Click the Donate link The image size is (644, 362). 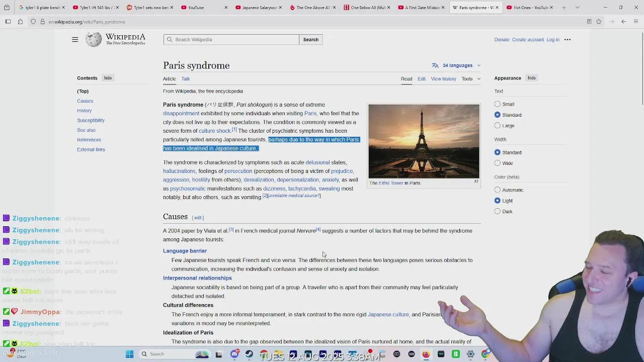tap(502, 40)
